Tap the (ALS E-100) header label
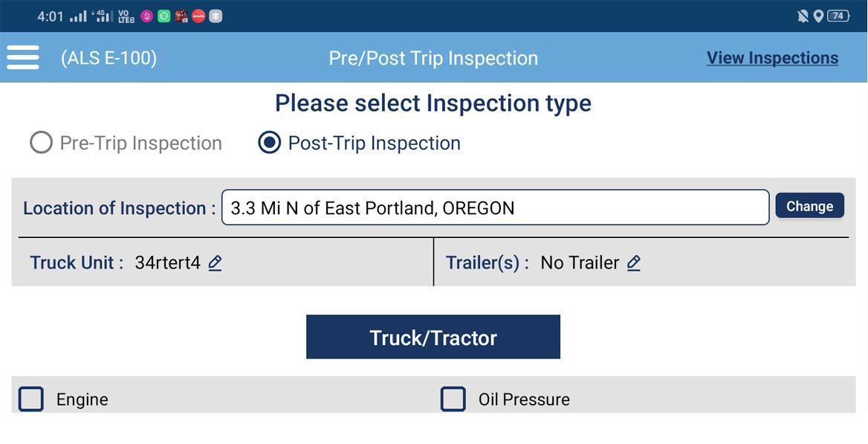The height and width of the screenshot is (444, 868). pos(108,58)
